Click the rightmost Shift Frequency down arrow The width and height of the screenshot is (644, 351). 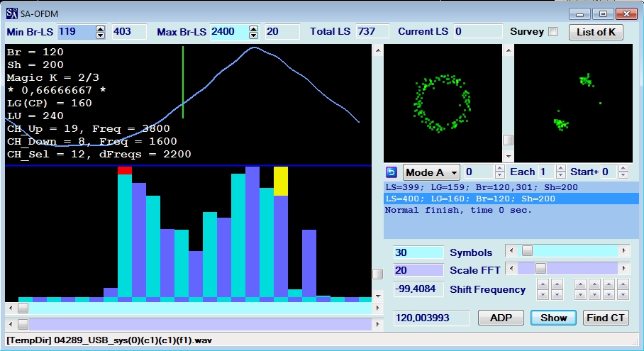(623, 294)
